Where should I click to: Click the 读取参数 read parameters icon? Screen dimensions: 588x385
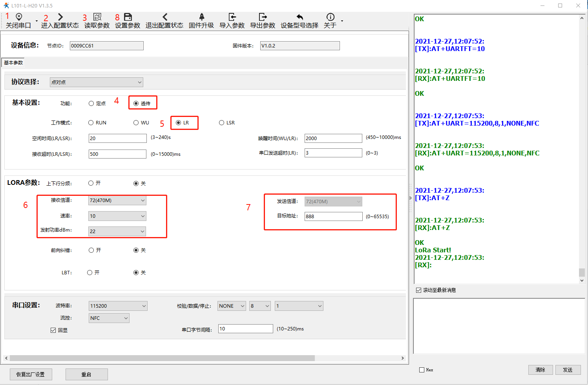pyautogui.click(x=97, y=17)
